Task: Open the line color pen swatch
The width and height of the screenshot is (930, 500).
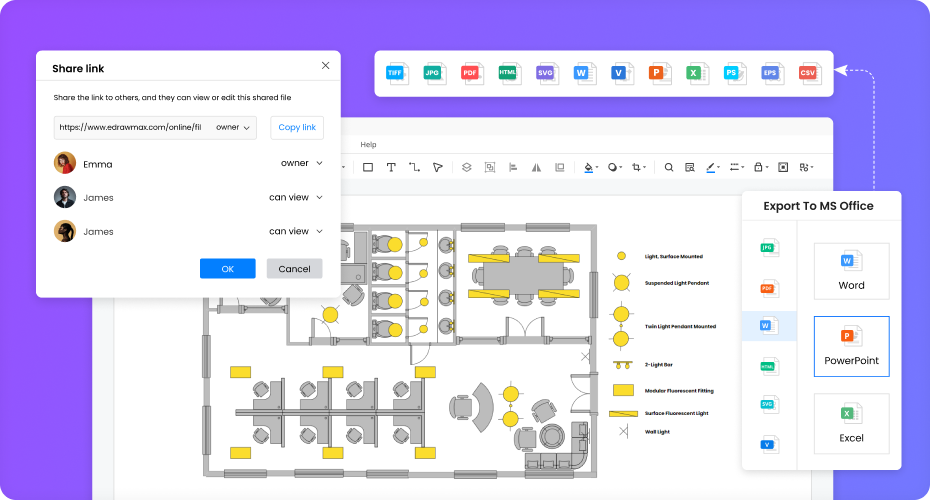Action: [x=712, y=167]
